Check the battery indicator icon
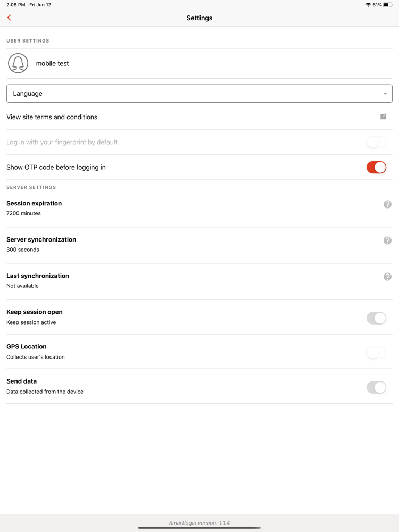The height and width of the screenshot is (532, 399). (x=388, y=5)
